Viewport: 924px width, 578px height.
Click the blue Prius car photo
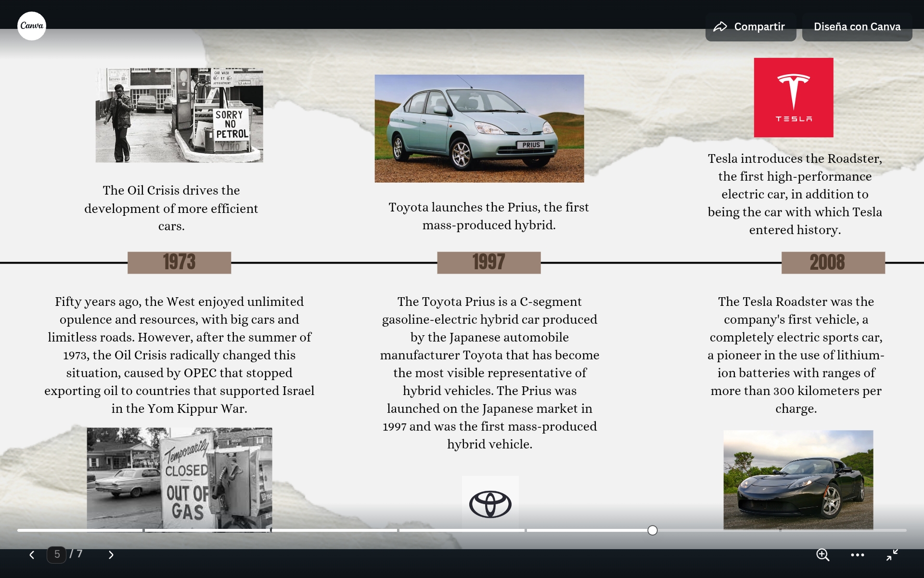tap(479, 129)
